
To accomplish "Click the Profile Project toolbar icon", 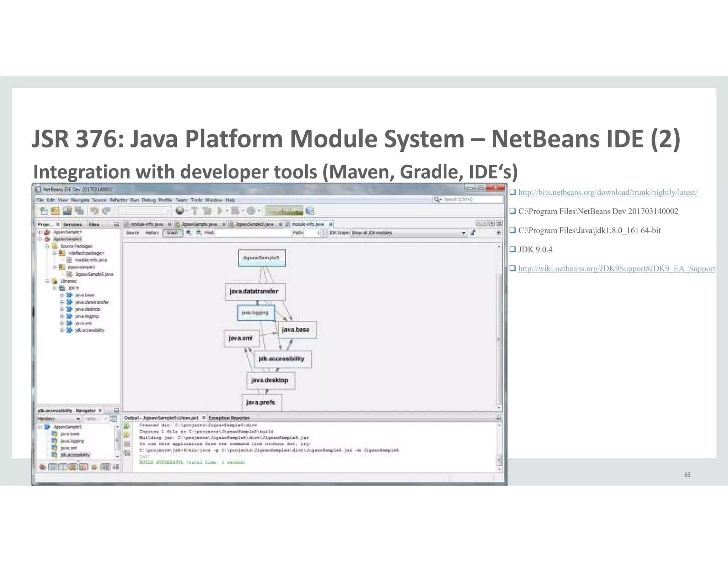I will click(x=251, y=211).
